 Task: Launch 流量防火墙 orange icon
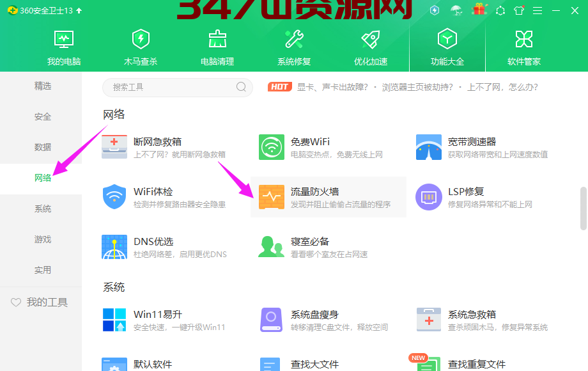tap(272, 197)
